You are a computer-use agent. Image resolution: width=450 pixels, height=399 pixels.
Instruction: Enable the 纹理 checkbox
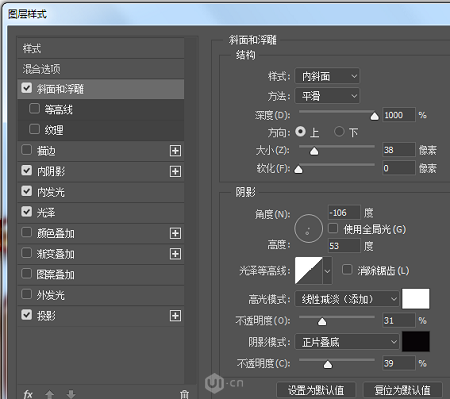pyautogui.click(x=34, y=129)
